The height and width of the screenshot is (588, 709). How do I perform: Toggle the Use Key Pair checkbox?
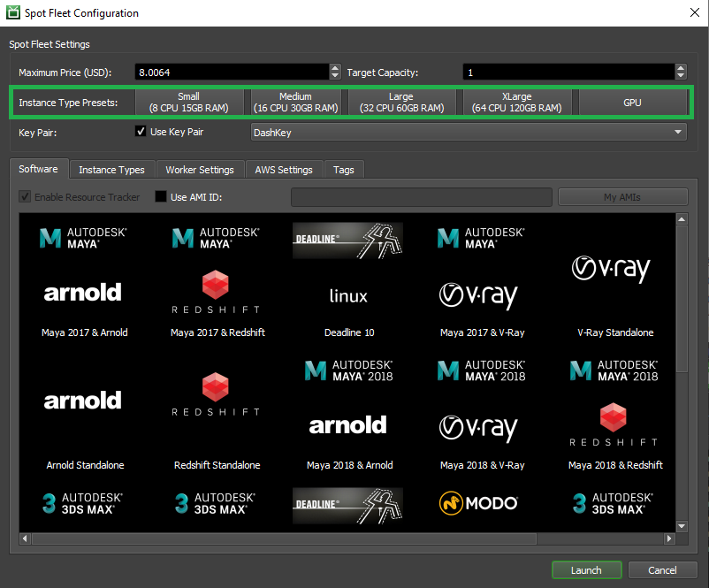pyautogui.click(x=140, y=132)
